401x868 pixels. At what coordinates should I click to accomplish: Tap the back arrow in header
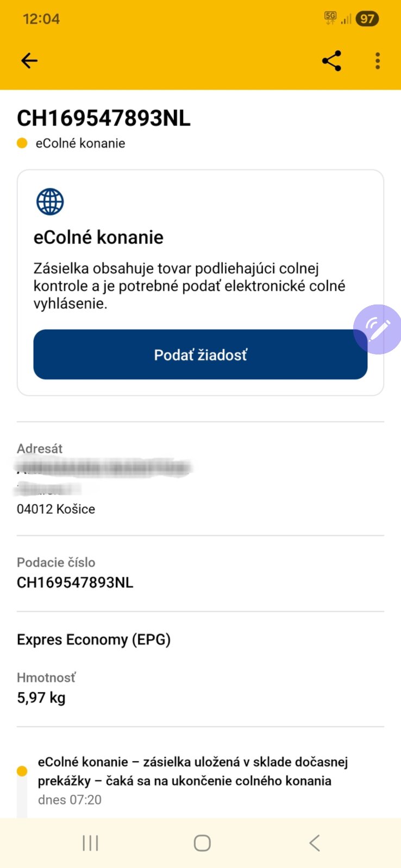pyautogui.click(x=29, y=61)
